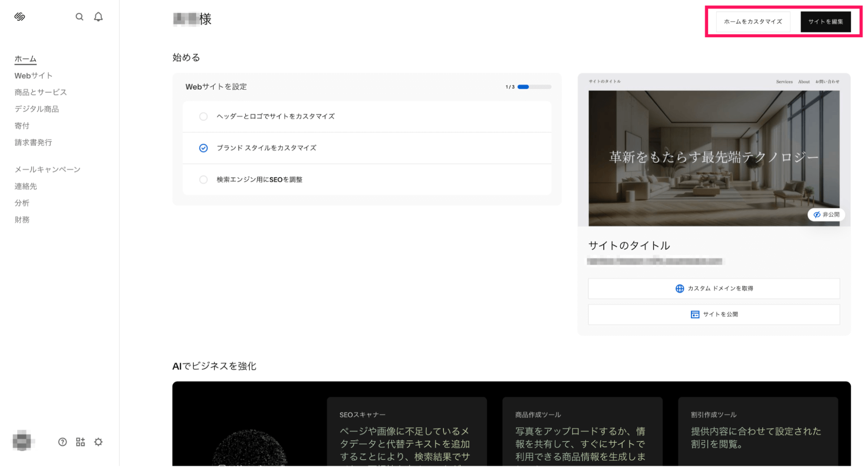Toggle the 非公開 visibility badge

826,214
